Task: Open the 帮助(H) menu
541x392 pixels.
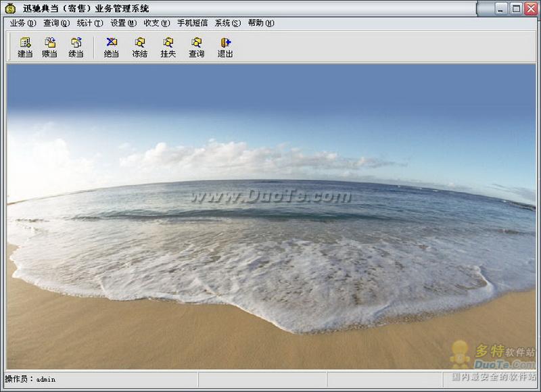Action: point(261,23)
